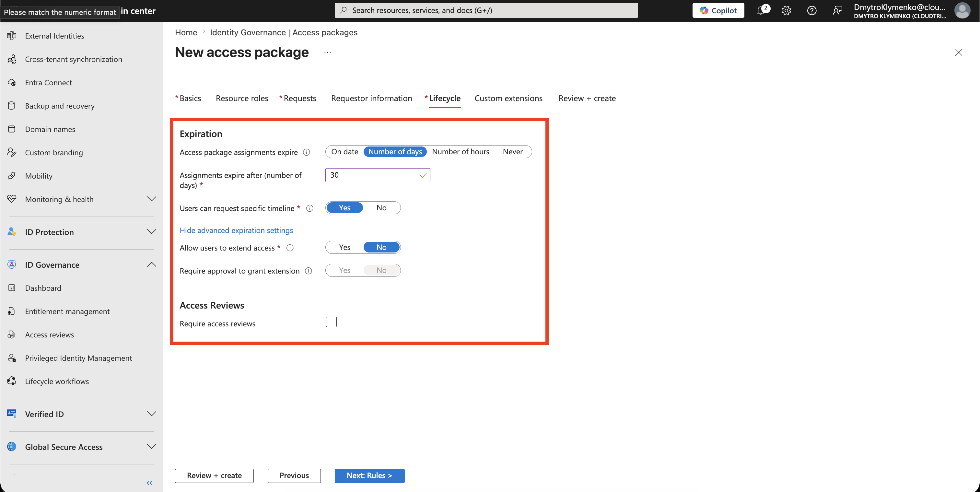Click the Global Secure Access globe icon
The height and width of the screenshot is (492, 980).
tap(12, 447)
